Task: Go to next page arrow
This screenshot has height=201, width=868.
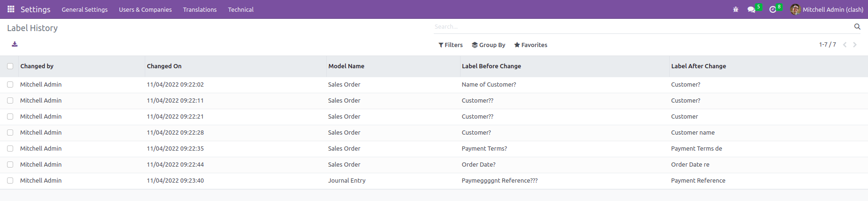Action: [x=855, y=45]
